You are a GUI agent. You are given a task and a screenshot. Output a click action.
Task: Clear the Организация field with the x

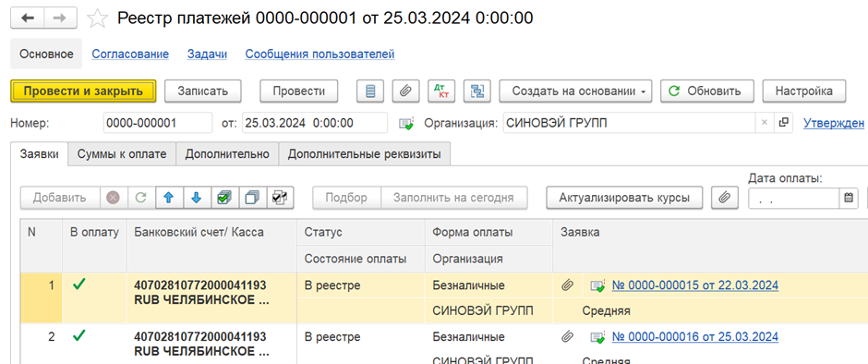coord(764,123)
